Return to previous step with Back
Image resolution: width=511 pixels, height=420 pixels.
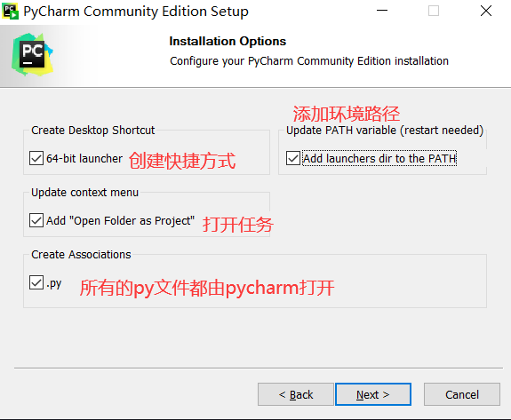click(296, 394)
